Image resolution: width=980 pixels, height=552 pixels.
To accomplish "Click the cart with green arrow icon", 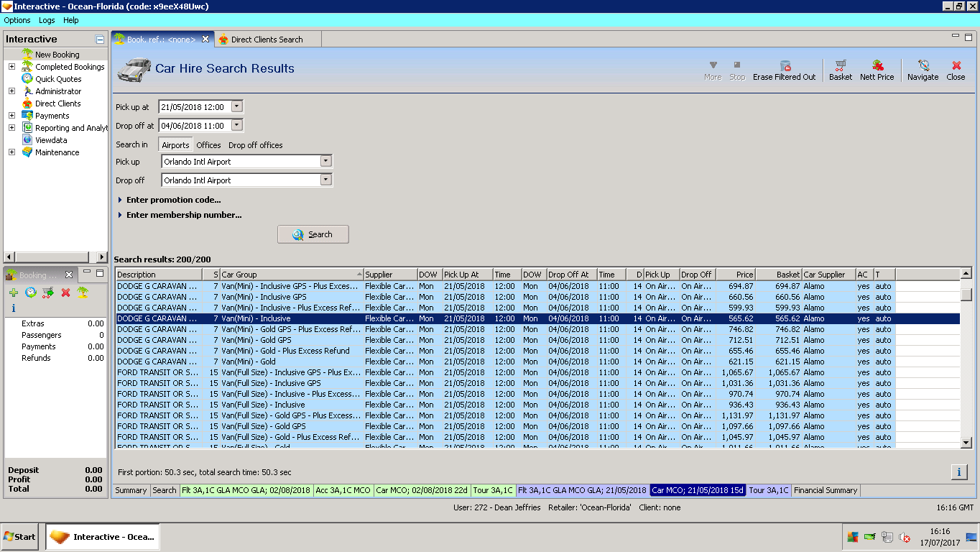I will (x=48, y=293).
